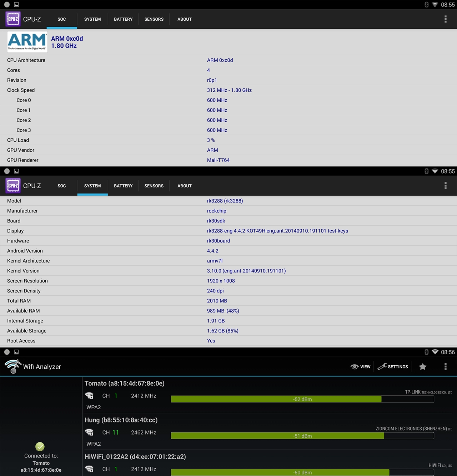Select SOC tab in the second CPU-Z bar

62,186
